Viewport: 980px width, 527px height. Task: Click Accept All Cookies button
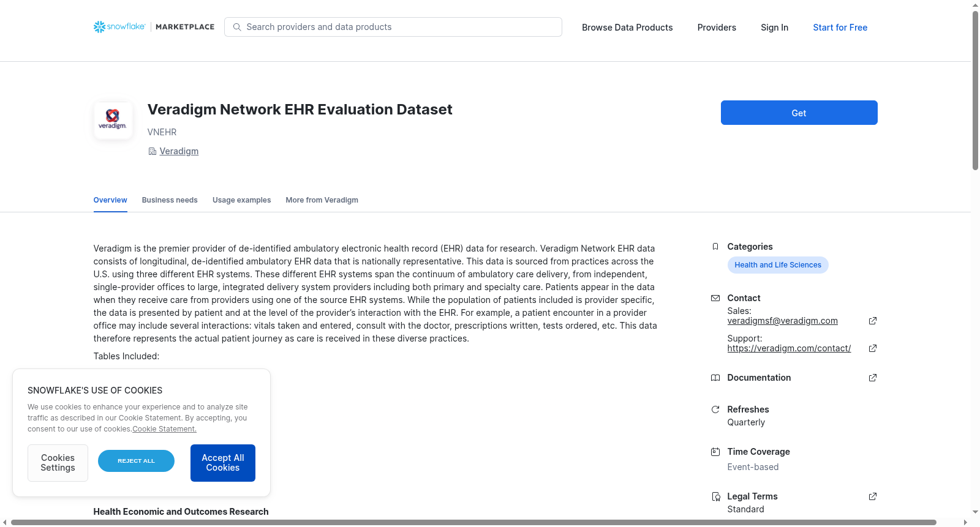(x=223, y=463)
